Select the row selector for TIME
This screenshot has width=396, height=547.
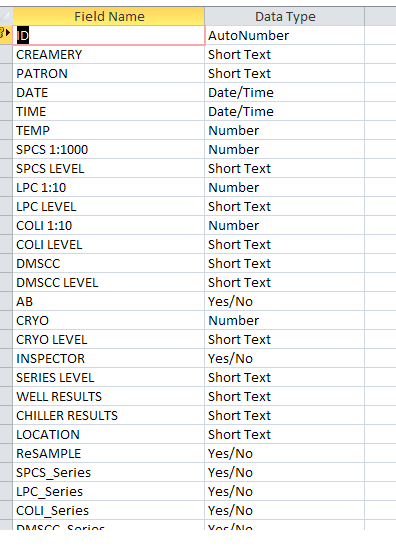pyautogui.click(x=6, y=112)
